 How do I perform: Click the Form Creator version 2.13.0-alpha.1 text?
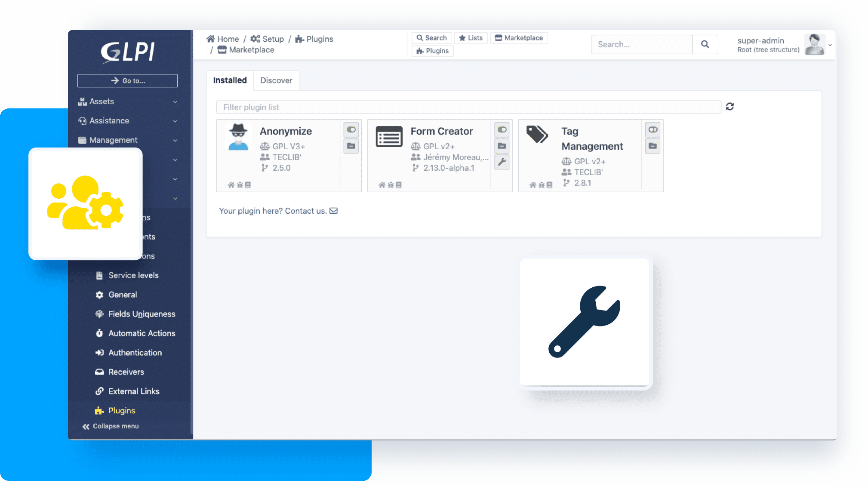point(449,168)
